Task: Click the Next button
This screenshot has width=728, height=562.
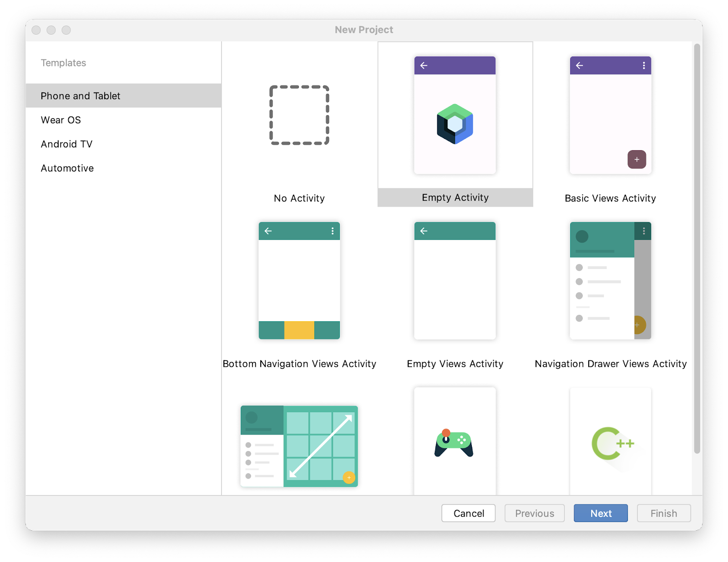Action: [x=601, y=513]
